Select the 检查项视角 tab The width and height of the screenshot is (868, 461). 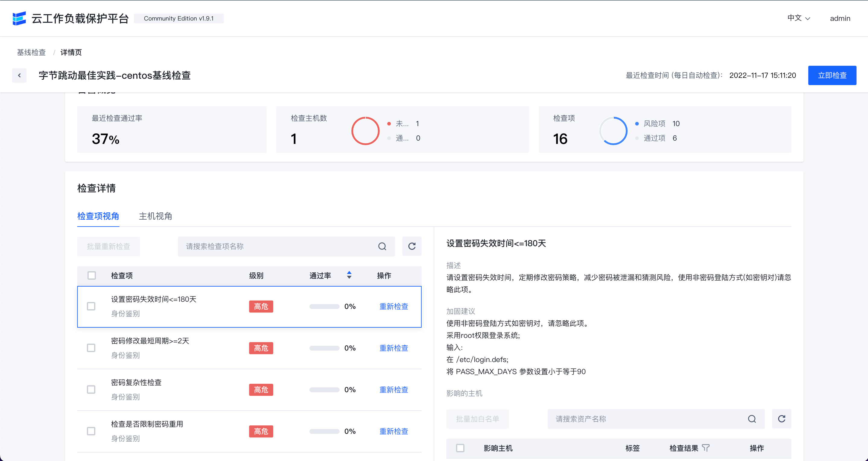pos(98,216)
